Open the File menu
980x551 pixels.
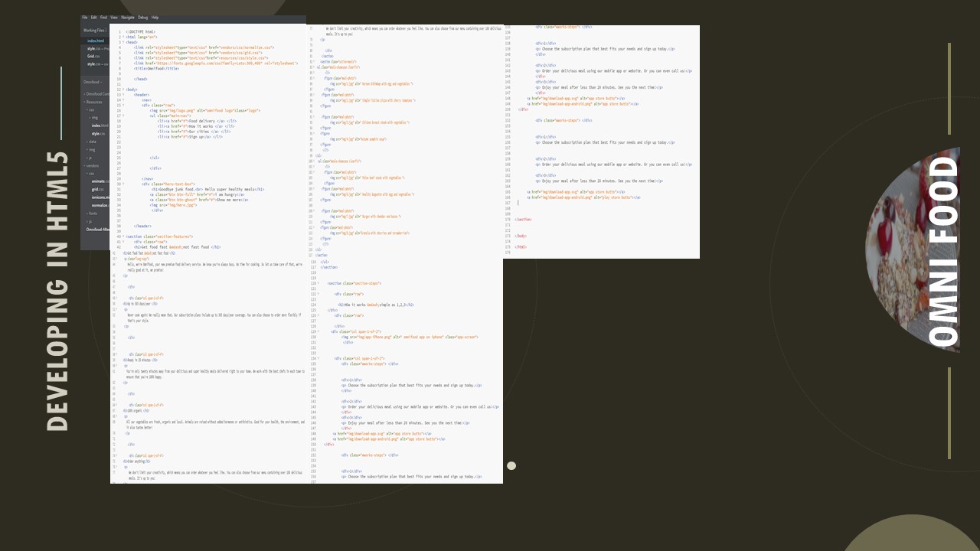85,17
